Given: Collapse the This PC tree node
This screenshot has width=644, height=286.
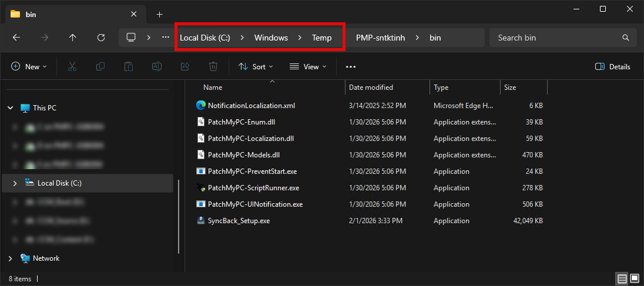Looking at the screenshot, I should point(10,108).
